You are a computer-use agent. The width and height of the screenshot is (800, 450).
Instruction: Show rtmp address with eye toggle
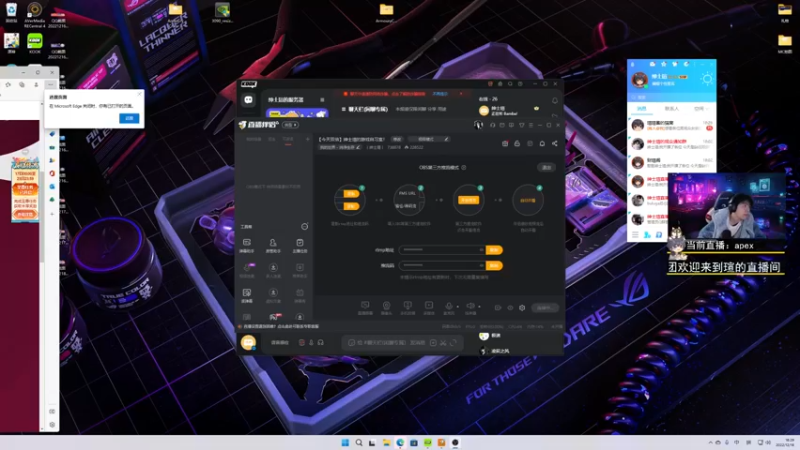click(481, 250)
